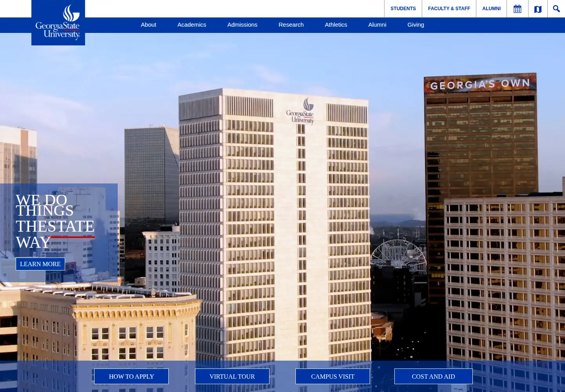Click the 'WE DO THINGS THE STATE WAY' headline

[55, 221]
